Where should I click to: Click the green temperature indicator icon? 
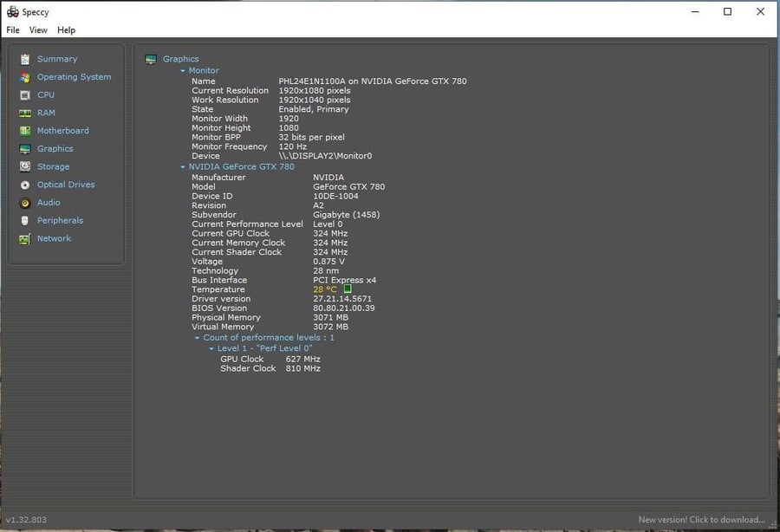pos(348,289)
